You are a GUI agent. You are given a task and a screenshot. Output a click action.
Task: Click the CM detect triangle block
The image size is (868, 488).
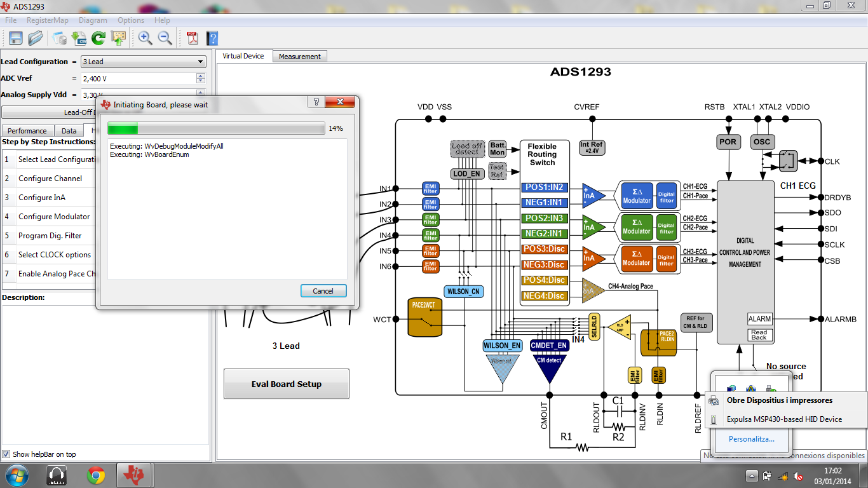(549, 369)
